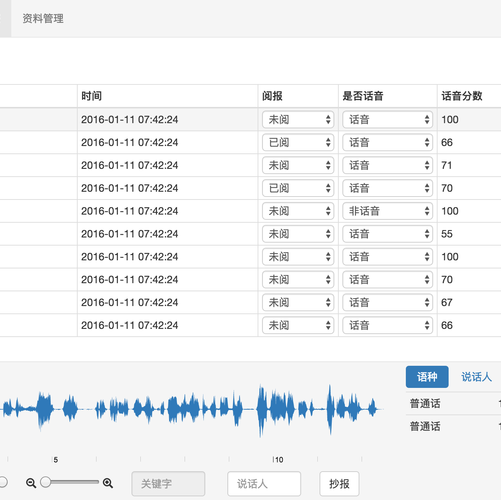This screenshot has width=501, height=500.
Task: Click the 说话人 input field
Action: (264, 484)
